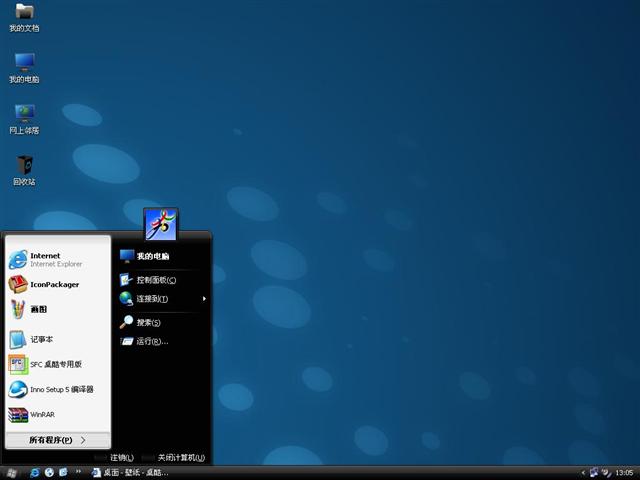Click the 我的电脑 monitor icon in Start menu
The width and height of the screenshot is (640, 480).
(x=127, y=256)
